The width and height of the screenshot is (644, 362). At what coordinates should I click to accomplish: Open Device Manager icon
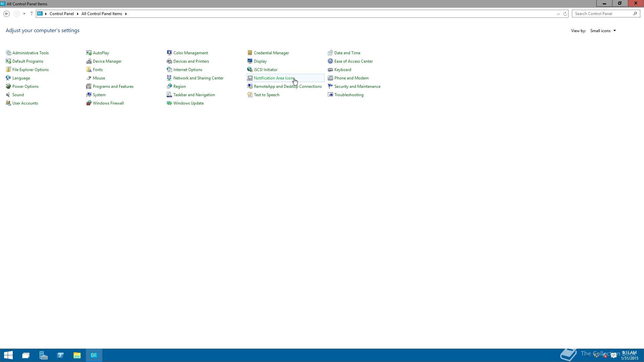pos(89,61)
